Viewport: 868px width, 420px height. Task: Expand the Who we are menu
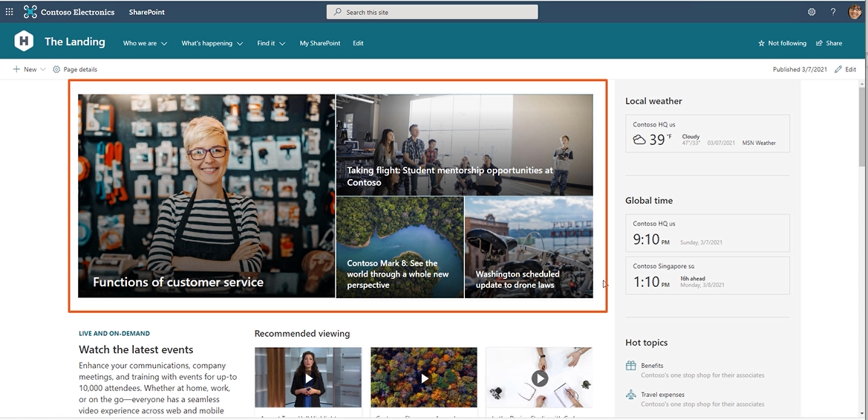click(145, 43)
